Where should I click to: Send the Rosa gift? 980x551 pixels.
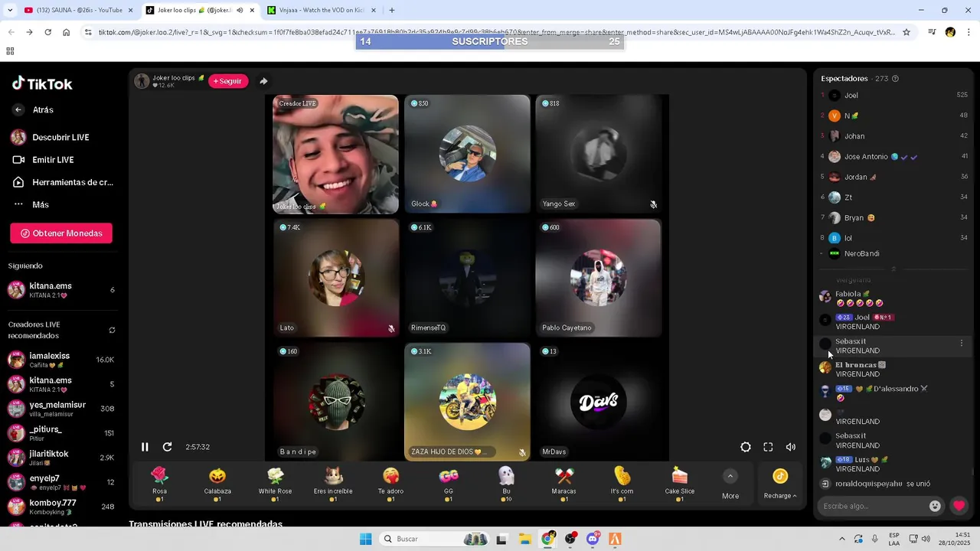pyautogui.click(x=159, y=484)
